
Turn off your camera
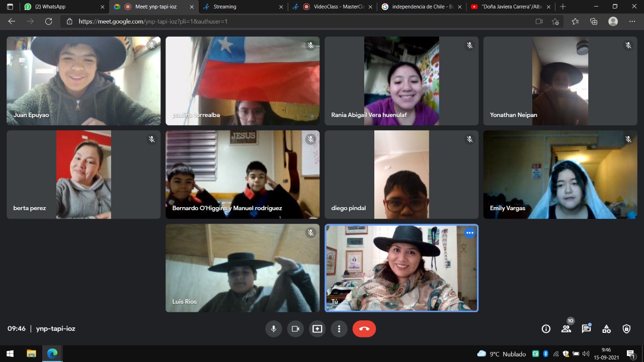pos(295,329)
